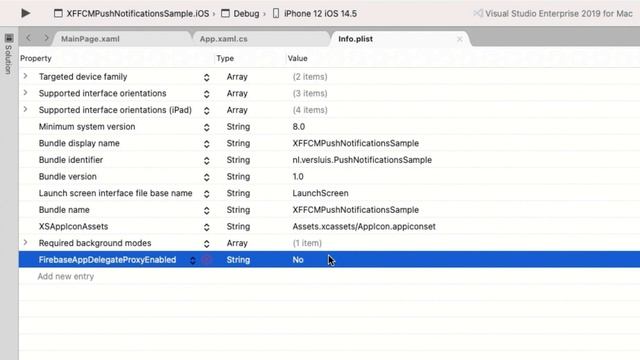Image resolution: width=640 pixels, height=360 pixels.
Task: Open key stepper for Targeted device family
Action: [x=207, y=77]
